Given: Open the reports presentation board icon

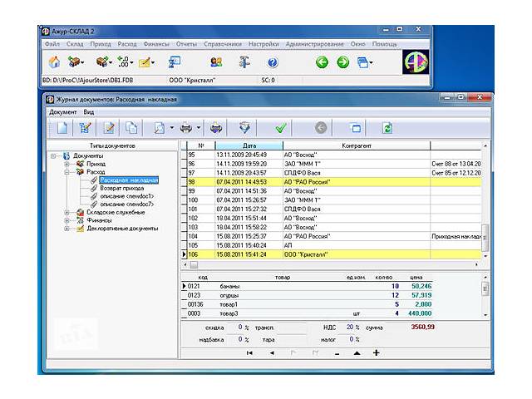Looking at the screenshot, I should [x=175, y=62].
